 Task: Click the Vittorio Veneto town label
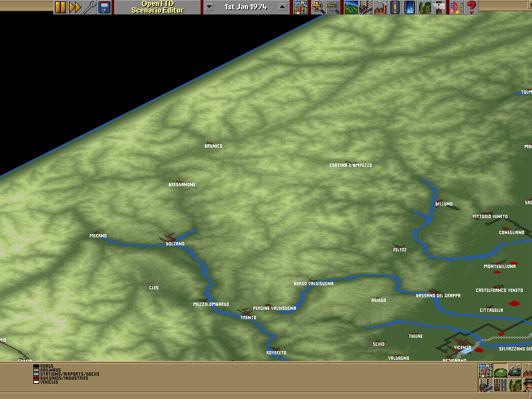490,217
